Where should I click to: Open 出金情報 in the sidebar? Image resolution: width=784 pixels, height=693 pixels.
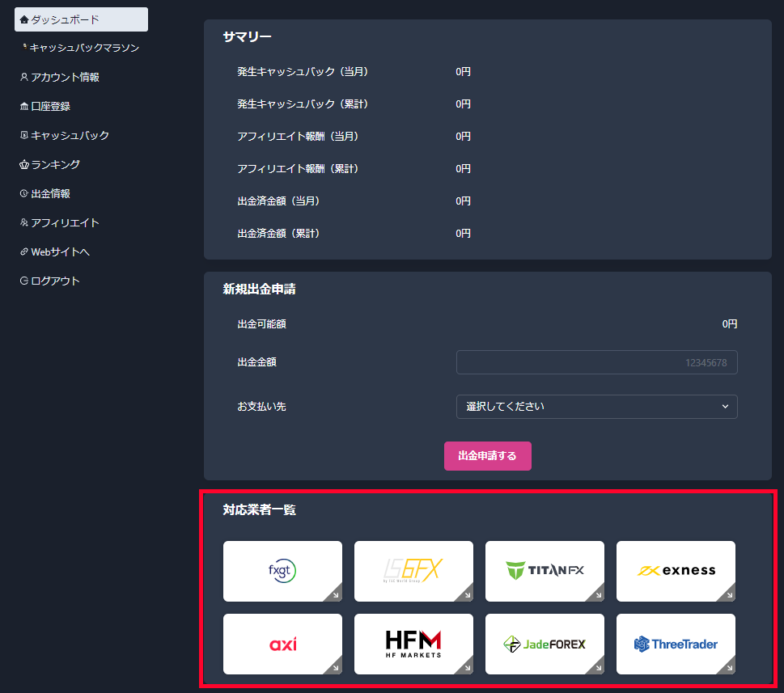pyautogui.click(x=50, y=194)
